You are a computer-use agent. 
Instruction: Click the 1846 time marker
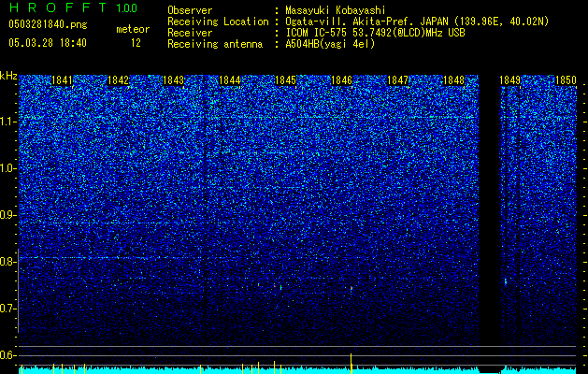pos(341,80)
